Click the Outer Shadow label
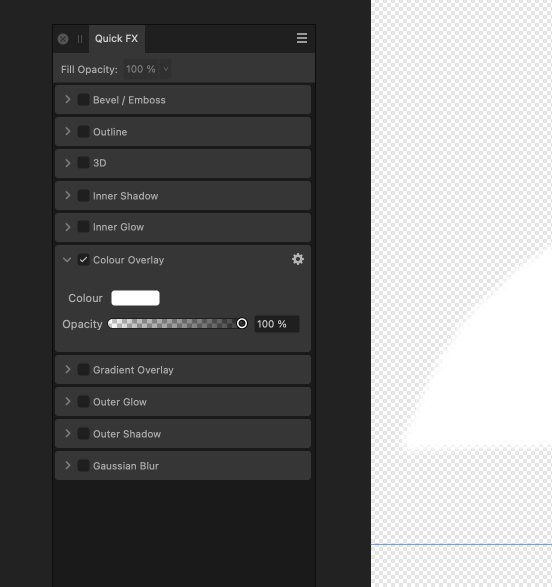This screenshot has width=552, height=587. [x=127, y=434]
